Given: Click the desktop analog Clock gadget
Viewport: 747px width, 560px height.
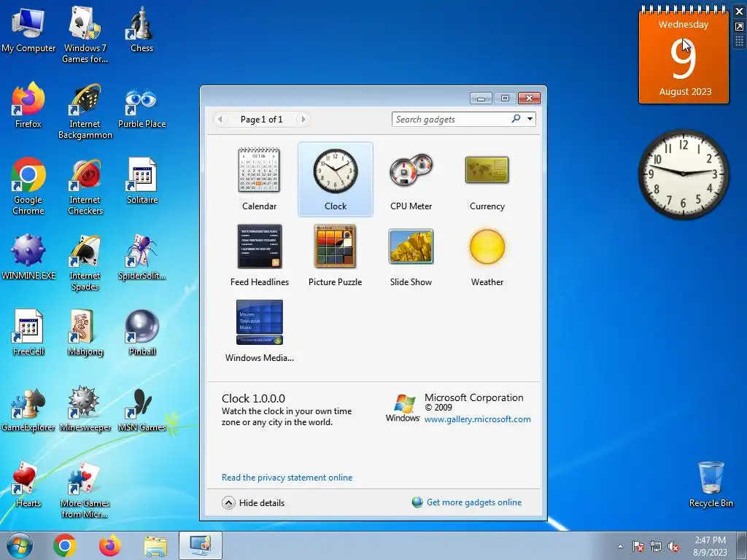Looking at the screenshot, I should point(683,174).
